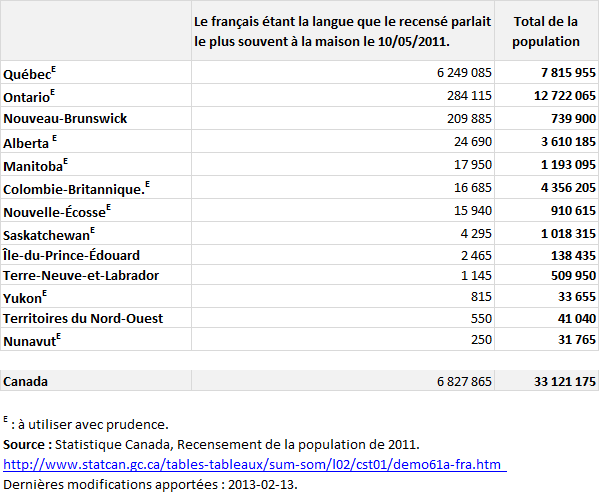Select the Ontario row label
This screenshot has width=600, height=495.
coord(28,97)
